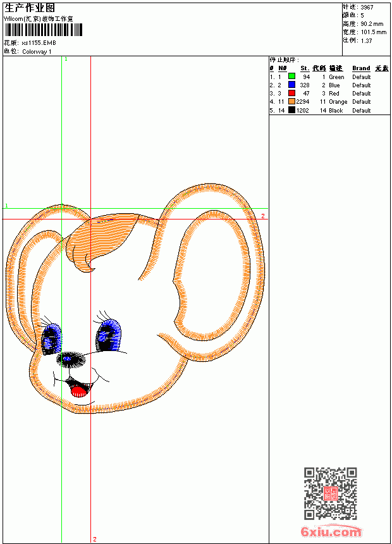Click stitch count 47 in Red row
Screen dimensions: 392x544
click(306, 94)
